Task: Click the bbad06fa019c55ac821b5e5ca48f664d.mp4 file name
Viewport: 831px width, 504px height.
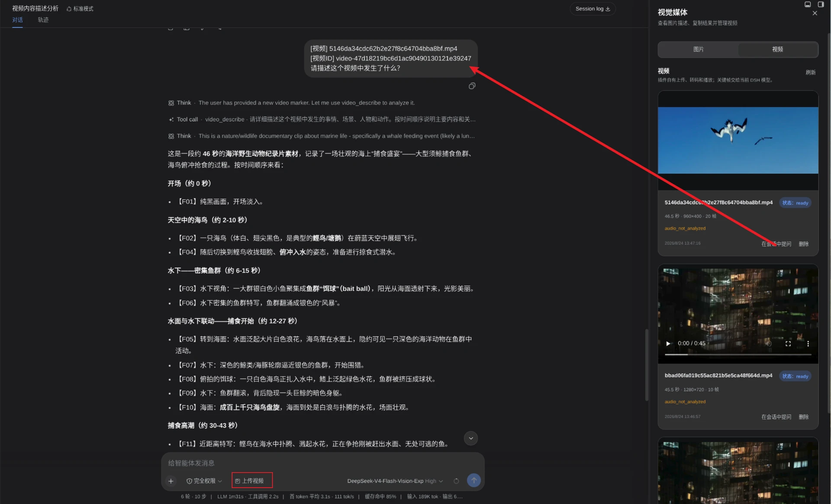Action: pos(718,376)
